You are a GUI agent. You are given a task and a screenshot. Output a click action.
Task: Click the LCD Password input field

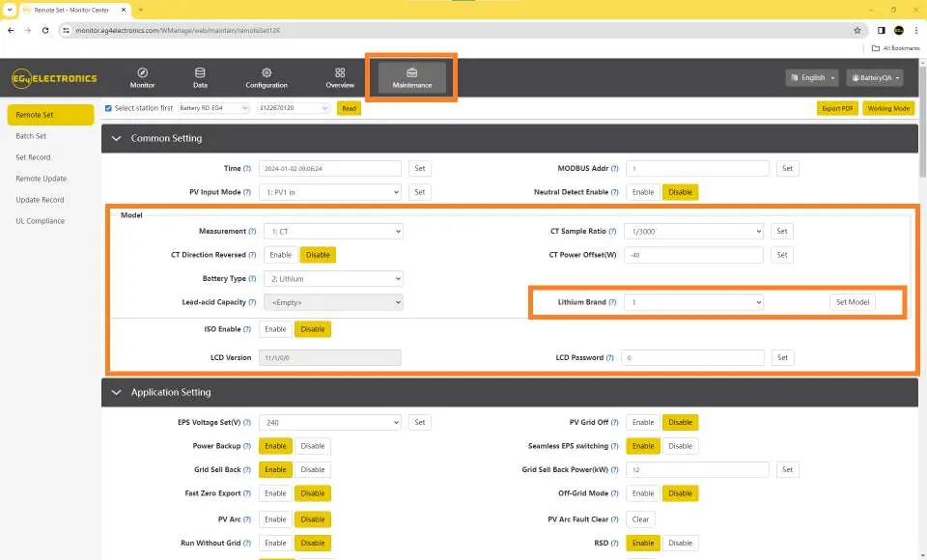point(693,358)
